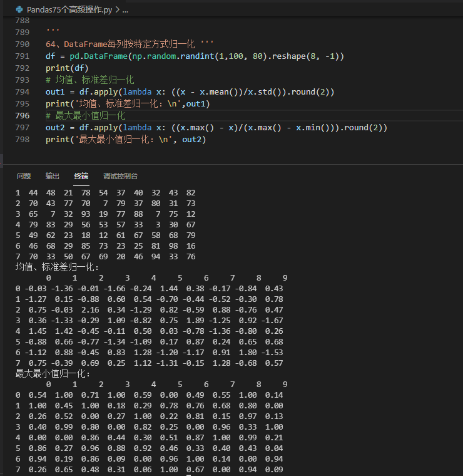Viewport: 463px width, 476px height.
Task: Click the 'pd.DataFrame' call in line 791
Action: (98, 56)
